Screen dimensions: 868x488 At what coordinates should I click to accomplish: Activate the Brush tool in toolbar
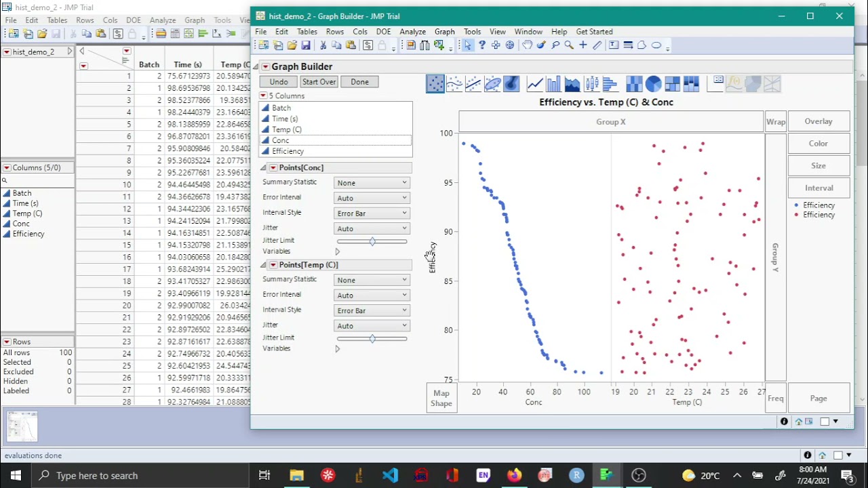point(541,45)
